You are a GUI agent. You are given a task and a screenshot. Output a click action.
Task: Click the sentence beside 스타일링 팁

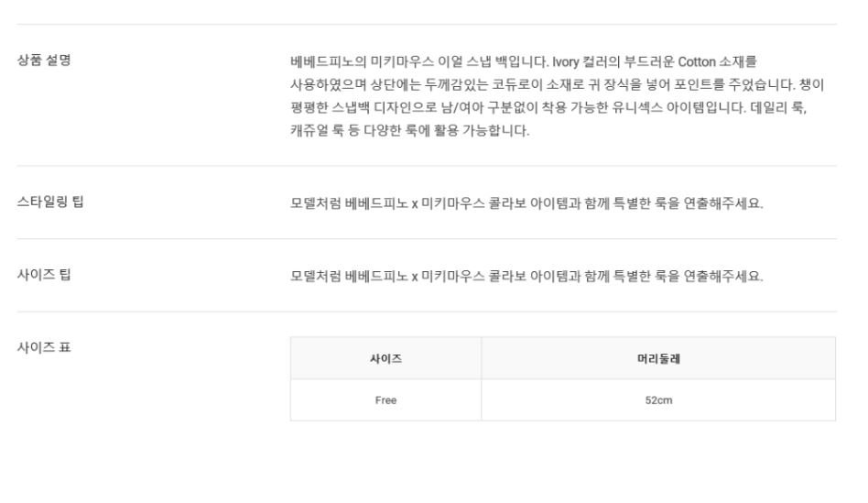525,203
